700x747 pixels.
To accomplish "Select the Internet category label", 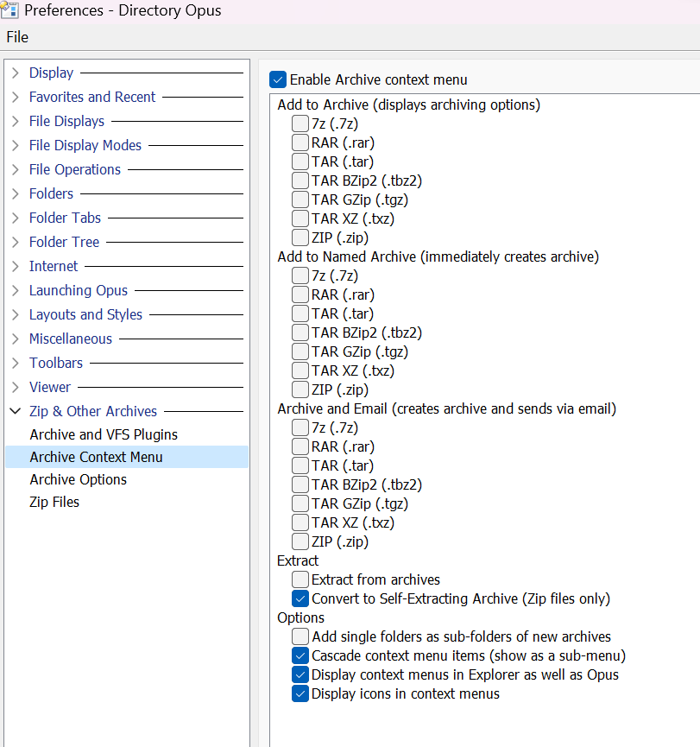I will [54, 266].
